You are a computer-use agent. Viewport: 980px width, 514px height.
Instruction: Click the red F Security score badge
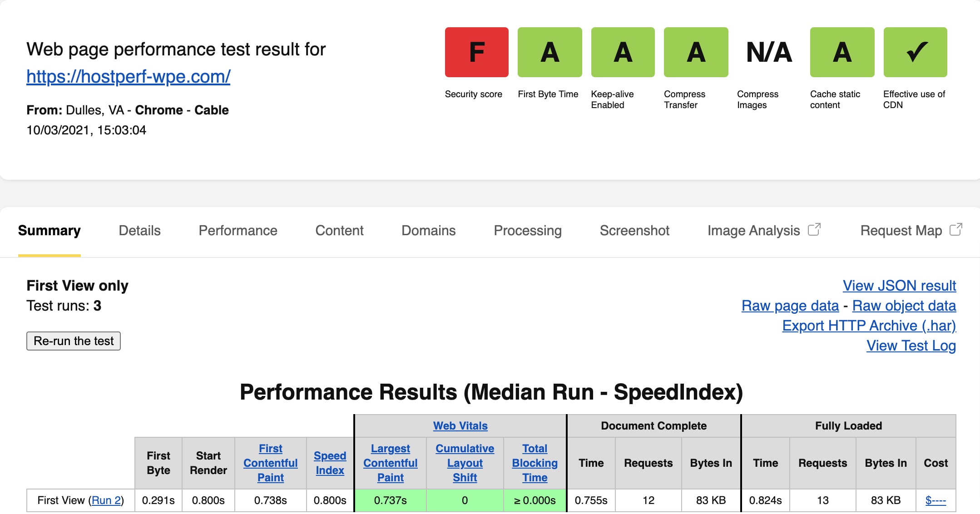click(x=476, y=52)
